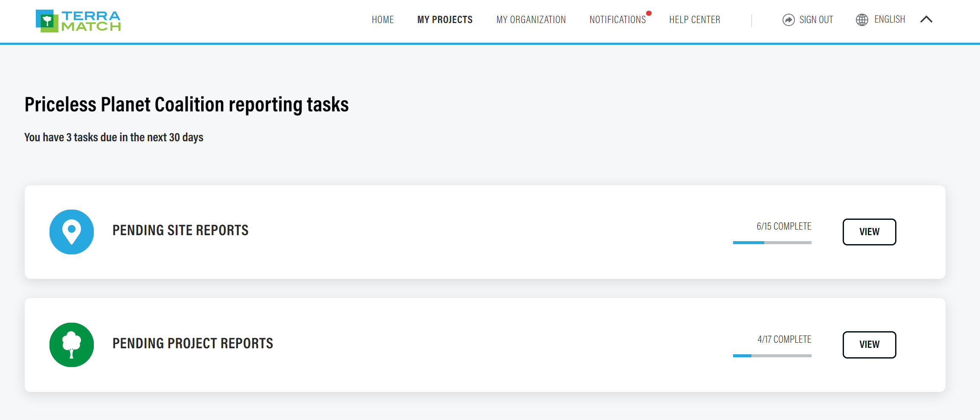This screenshot has width=980, height=420.
Task: Open MY ORGANIZATION page
Action: coord(531,20)
